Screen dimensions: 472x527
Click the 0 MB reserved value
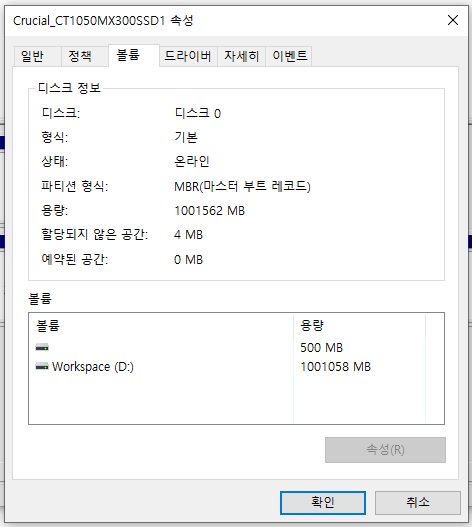(188, 259)
